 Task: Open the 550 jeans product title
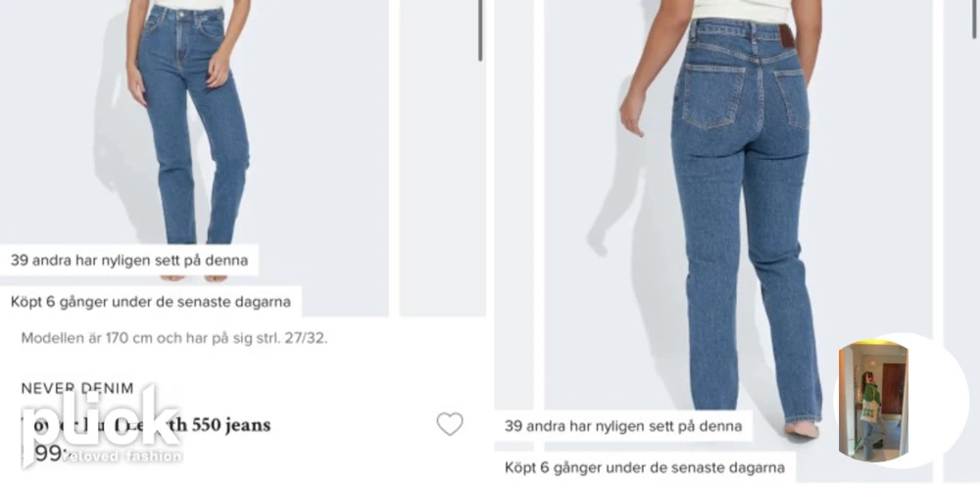[146, 425]
